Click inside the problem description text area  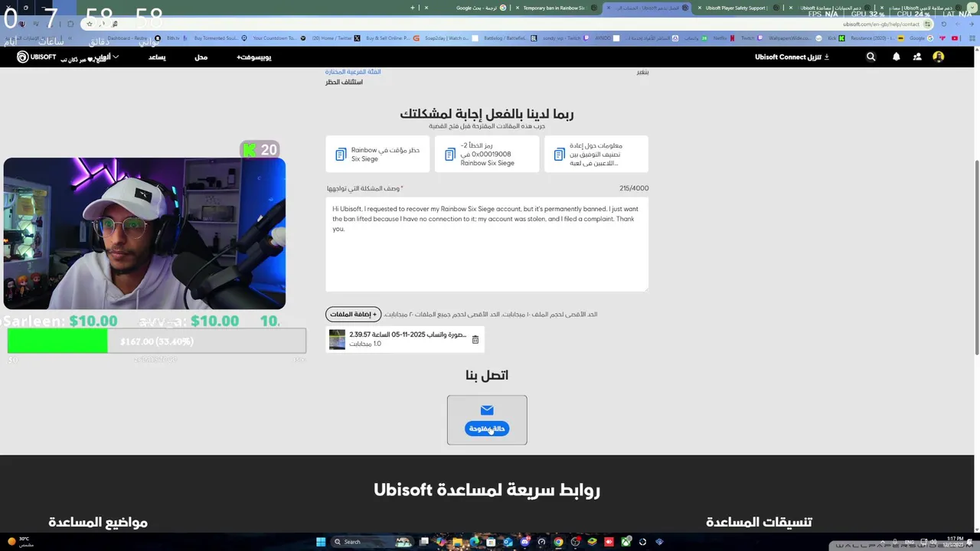point(487,245)
